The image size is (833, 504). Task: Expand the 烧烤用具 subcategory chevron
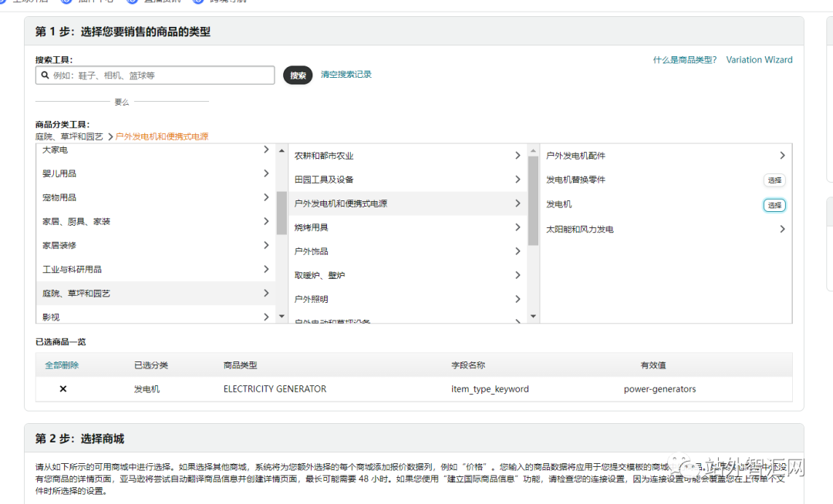(518, 227)
